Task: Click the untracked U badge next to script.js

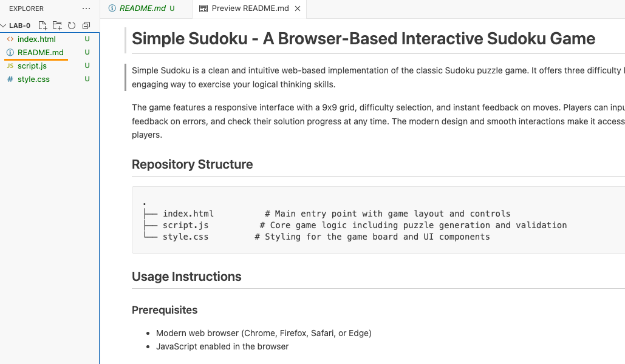Action: coord(87,66)
